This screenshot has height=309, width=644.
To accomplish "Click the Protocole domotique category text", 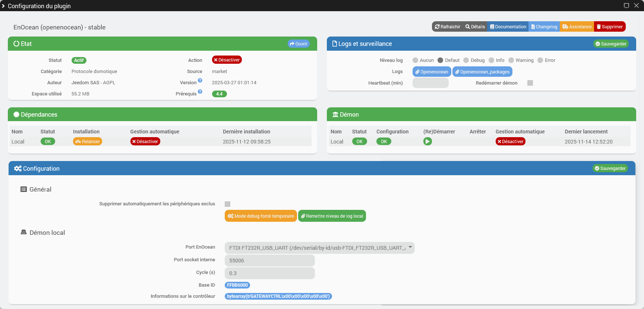I will click(94, 72).
